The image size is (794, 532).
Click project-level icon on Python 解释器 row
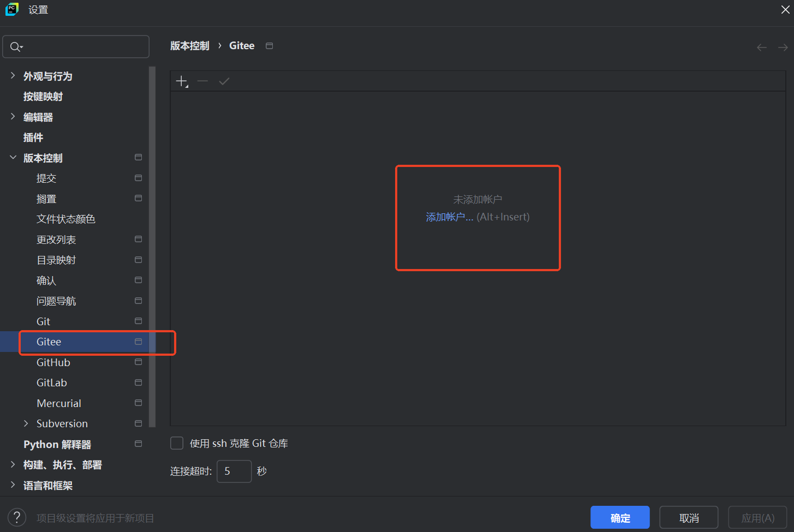click(138, 444)
